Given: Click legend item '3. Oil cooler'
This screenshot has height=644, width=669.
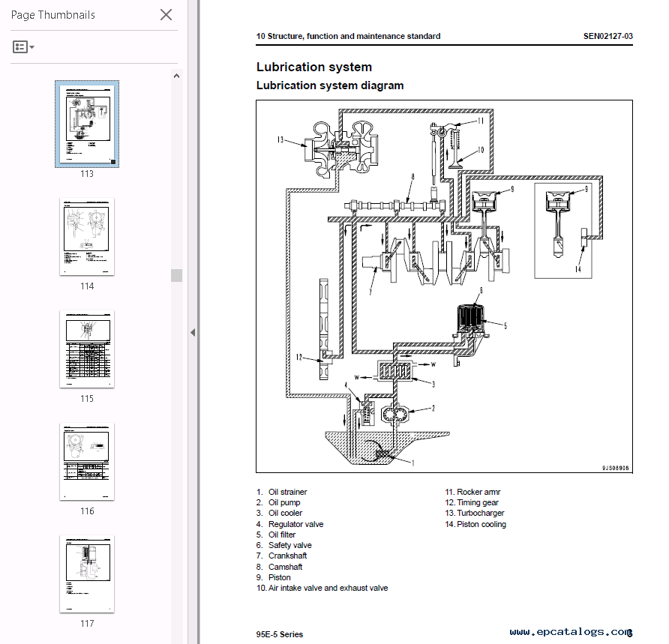Looking at the screenshot, I should [279, 513].
